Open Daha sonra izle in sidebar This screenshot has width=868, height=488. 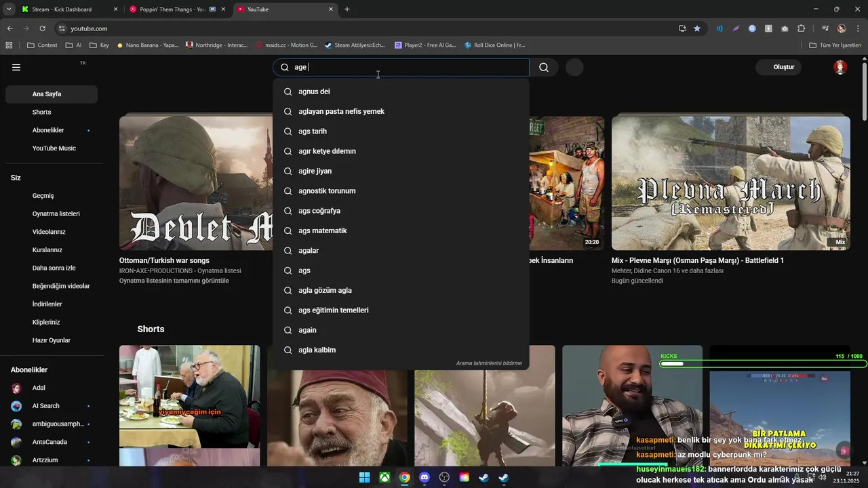click(x=52, y=268)
